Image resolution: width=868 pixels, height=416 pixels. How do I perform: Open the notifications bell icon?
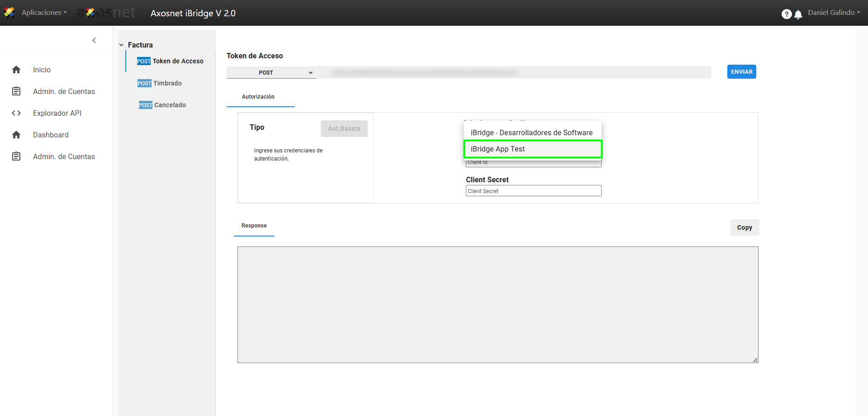click(798, 14)
